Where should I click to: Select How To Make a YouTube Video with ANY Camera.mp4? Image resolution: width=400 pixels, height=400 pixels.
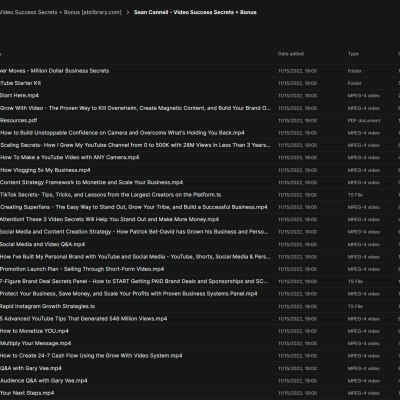[x=69, y=157]
